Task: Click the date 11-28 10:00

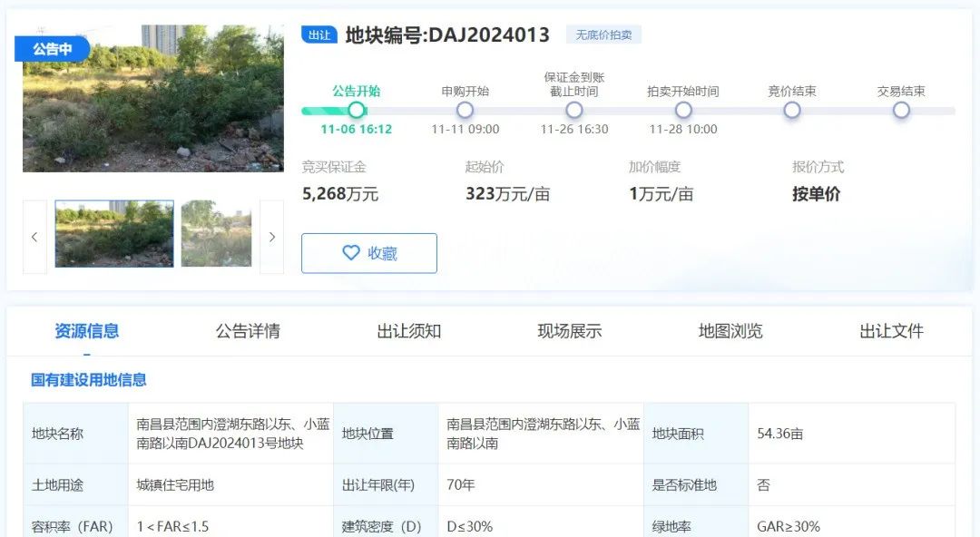Action: [683, 130]
